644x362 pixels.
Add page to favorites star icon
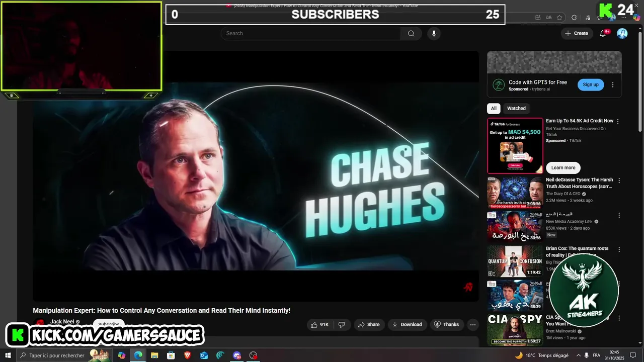[x=559, y=18]
